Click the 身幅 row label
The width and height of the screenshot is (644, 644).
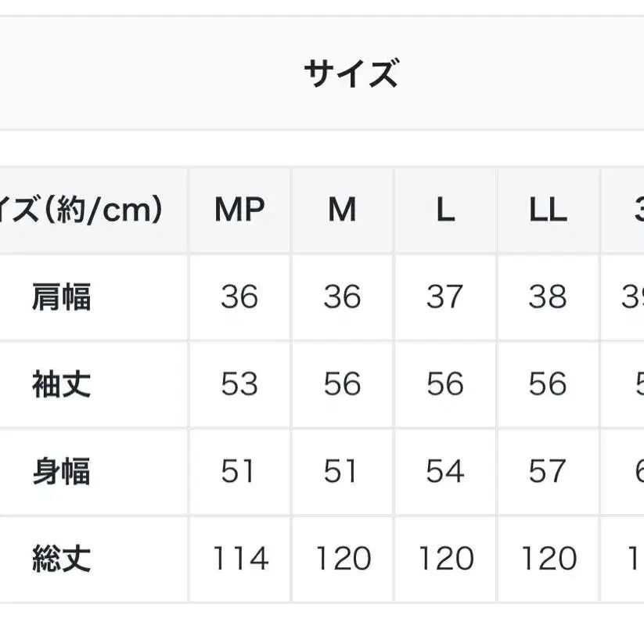62,472
